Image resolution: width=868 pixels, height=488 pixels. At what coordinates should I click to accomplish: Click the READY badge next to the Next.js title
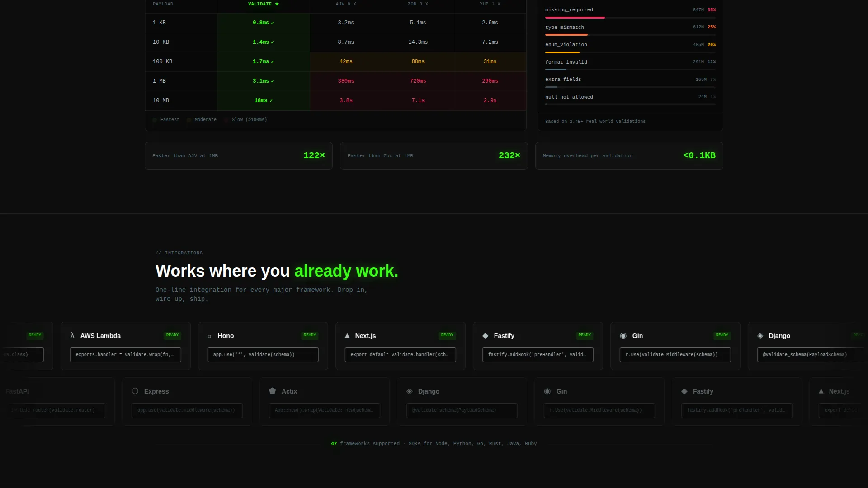tap(447, 335)
